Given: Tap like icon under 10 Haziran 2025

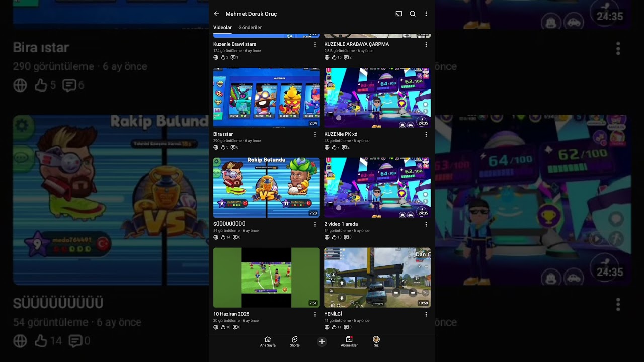Looking at the screenshot, I should point(223,327).
